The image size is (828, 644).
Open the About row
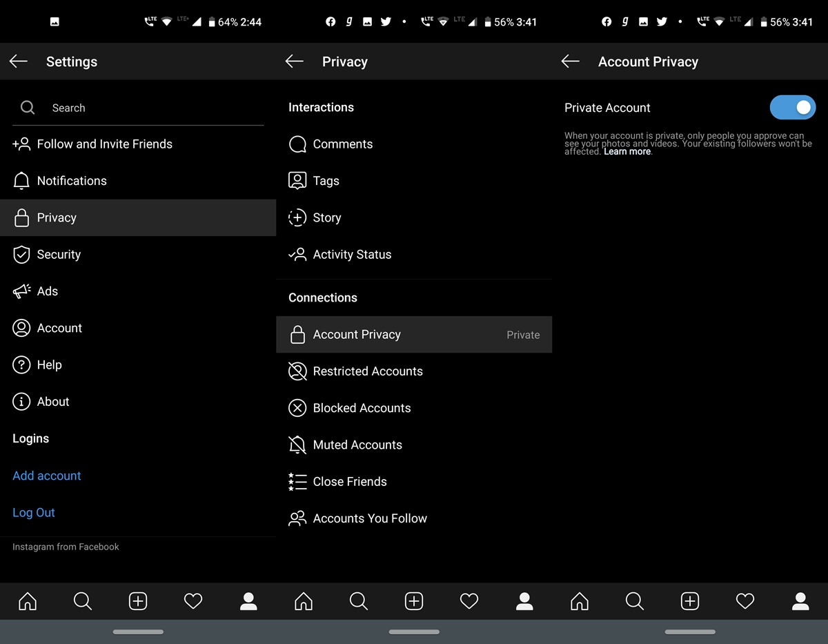coord(138,402)
